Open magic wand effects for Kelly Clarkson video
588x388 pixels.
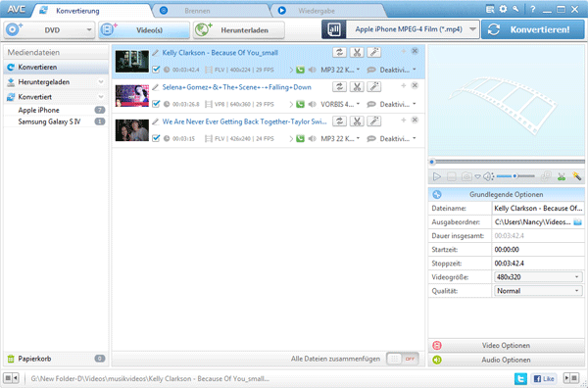374,53
